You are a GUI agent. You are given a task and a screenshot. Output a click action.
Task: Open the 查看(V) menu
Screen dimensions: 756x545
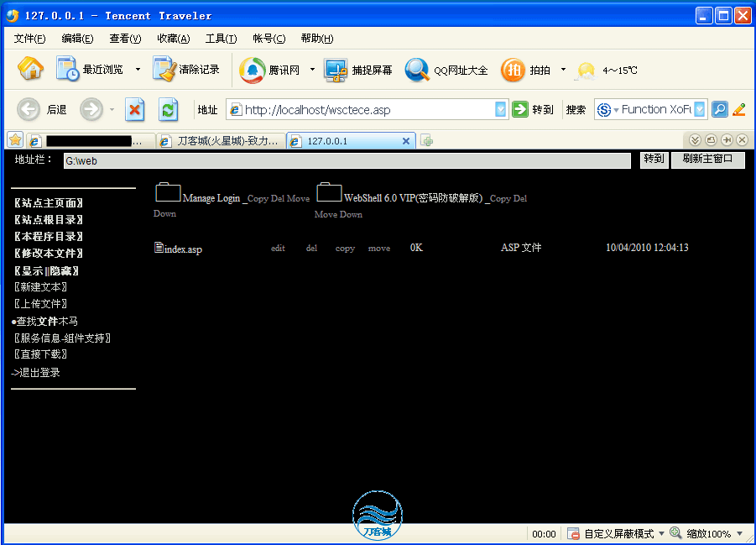125,39
